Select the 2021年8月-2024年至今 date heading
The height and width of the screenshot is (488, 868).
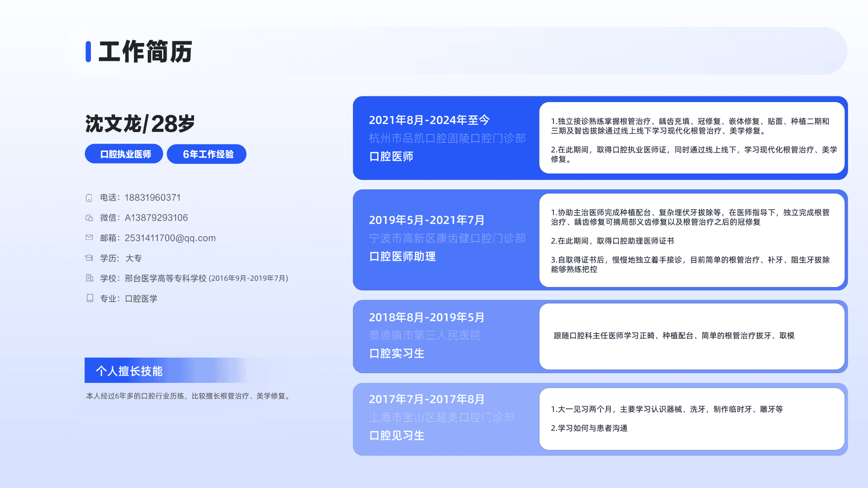point(429,120)
